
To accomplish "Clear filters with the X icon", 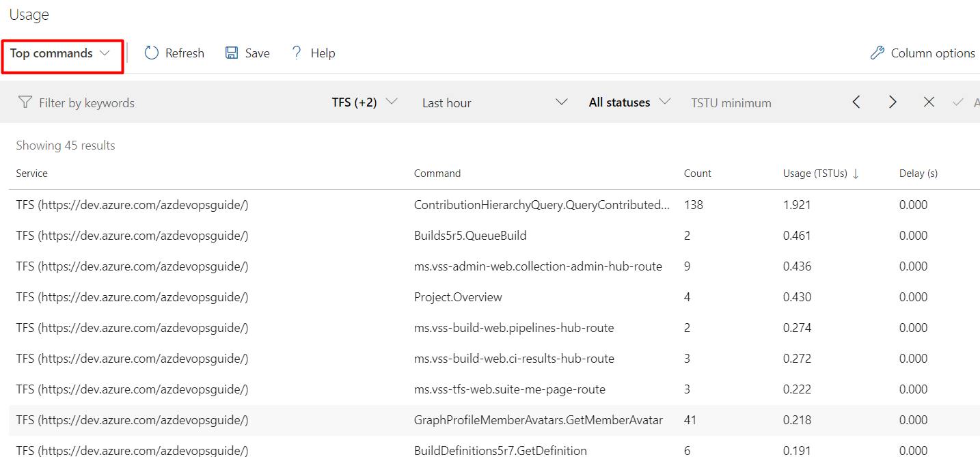I will (x=929, y=102).
